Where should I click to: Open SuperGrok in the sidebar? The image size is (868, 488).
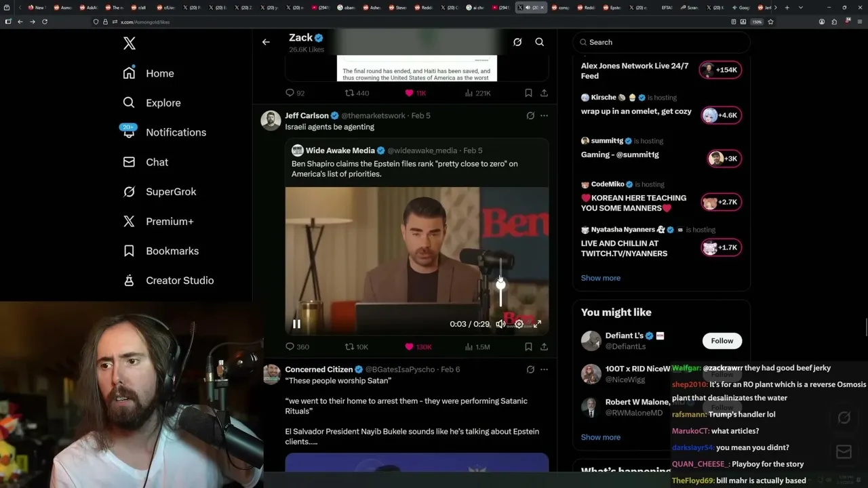(x=159, y=192)
